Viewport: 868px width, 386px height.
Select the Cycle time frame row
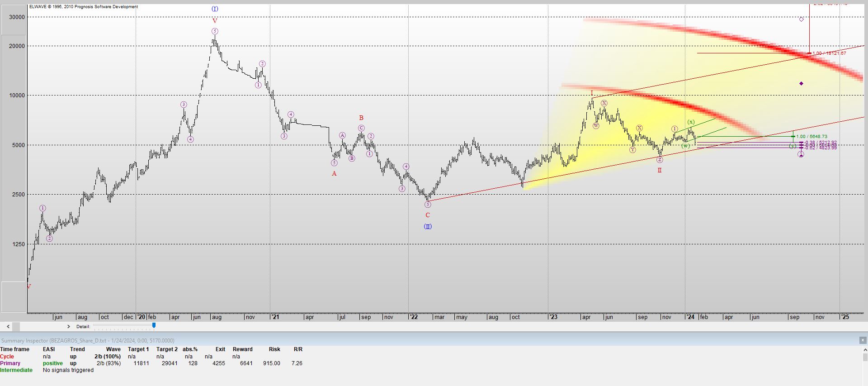coord(151,357)
